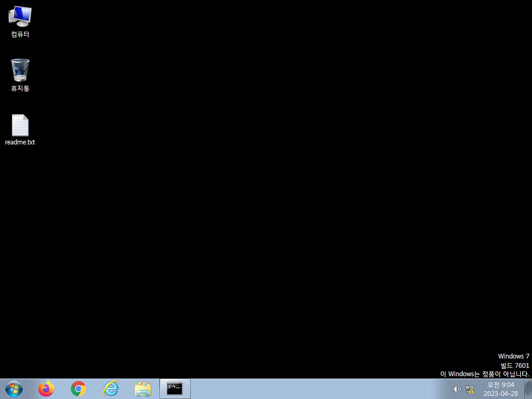Screen dimensions: 532x399
Task: Click the Show desktop button at taskbar end
Action: pos(528,389)
